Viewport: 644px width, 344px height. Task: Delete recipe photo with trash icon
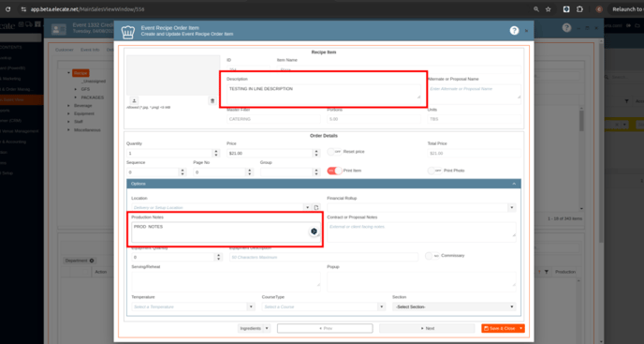point(212,101)
